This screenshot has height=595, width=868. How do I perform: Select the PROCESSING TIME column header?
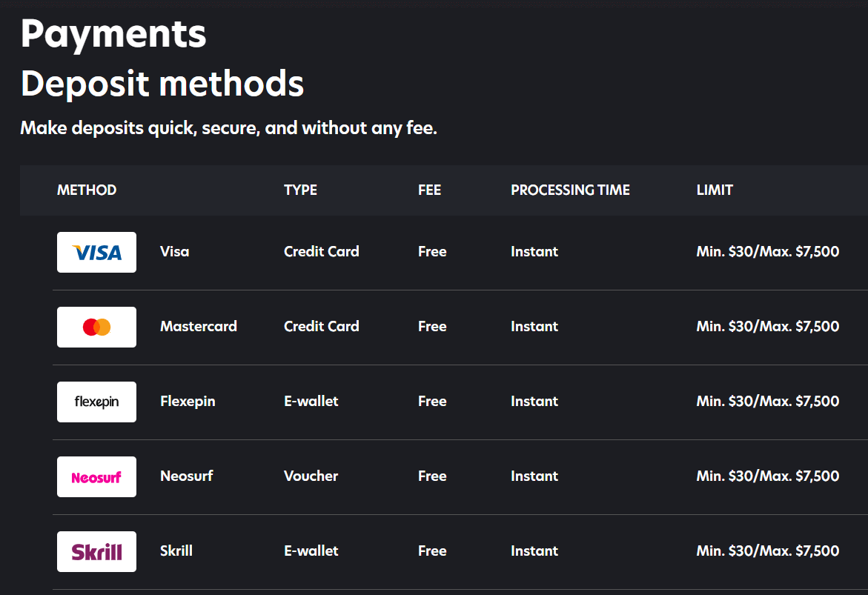[570, 190]
